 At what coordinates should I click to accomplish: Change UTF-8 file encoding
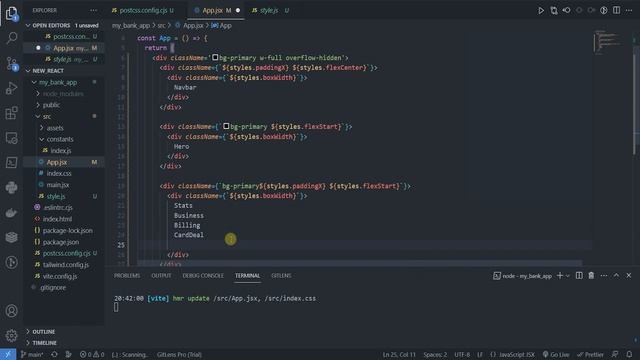point(462,354)
